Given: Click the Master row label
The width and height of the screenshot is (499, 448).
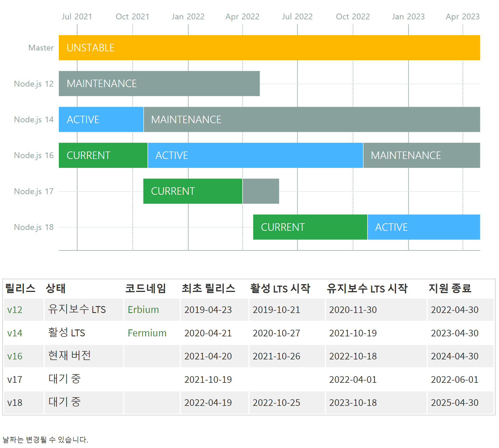Looking at the screenshot, I should tap(41, 48).
